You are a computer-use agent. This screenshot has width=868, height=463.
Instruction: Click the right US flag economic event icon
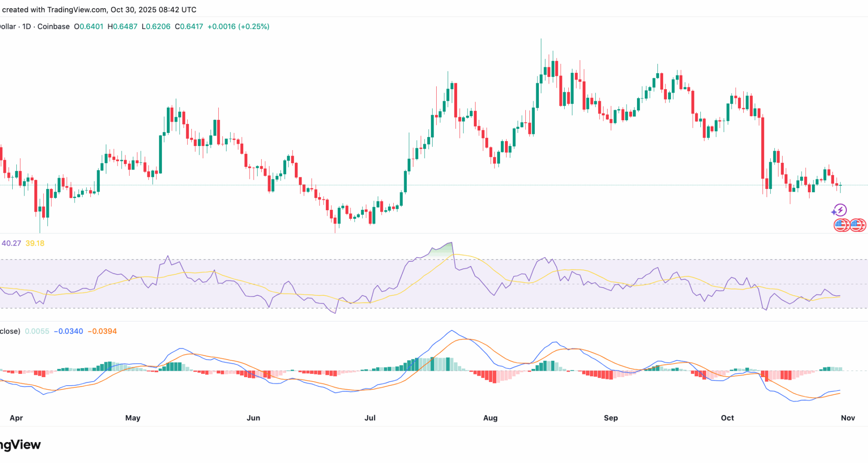tap(857, 225)
